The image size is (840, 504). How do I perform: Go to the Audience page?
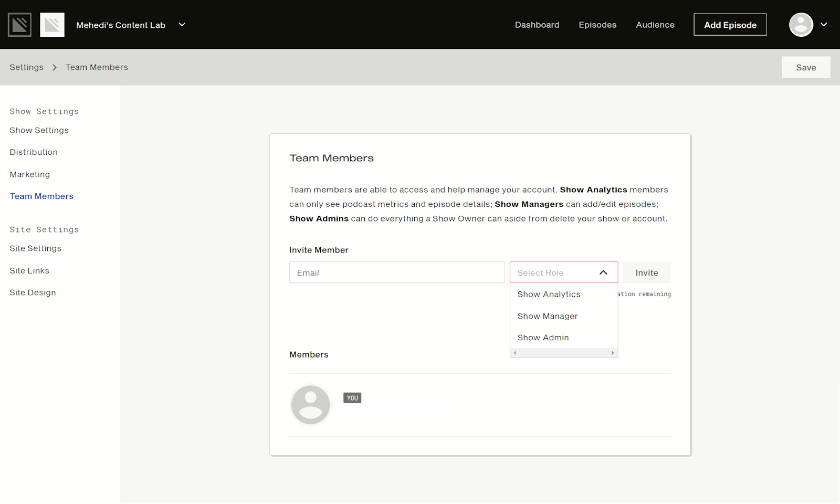[x=655, y=24]
